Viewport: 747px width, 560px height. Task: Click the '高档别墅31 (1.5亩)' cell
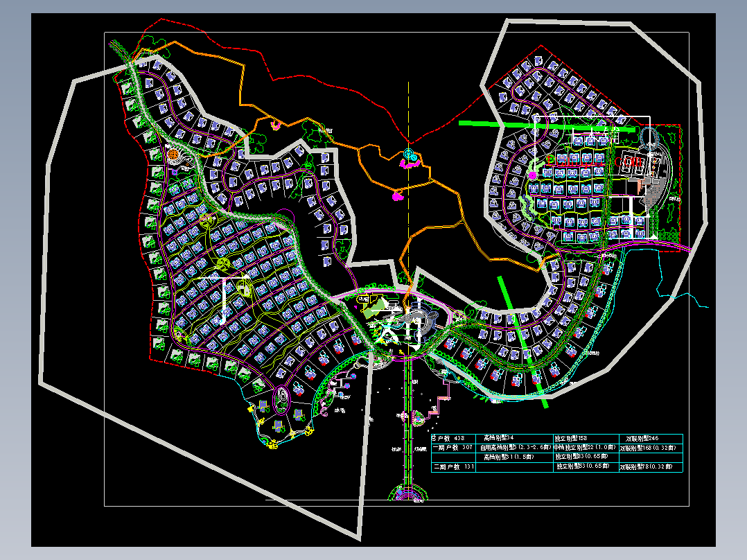click(x=514, y=457)
